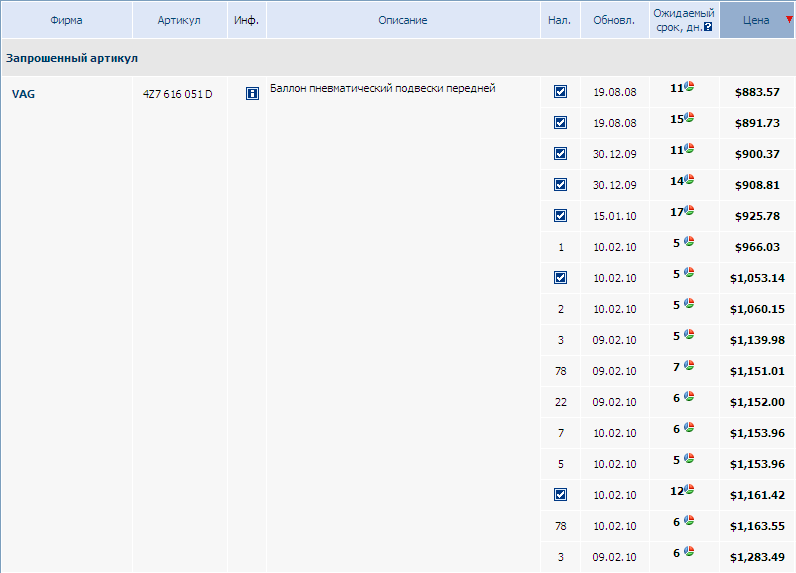Image resolution: width=796 pixels, height=573 pixels.
Task: Select price $1,151.01
Action: click(x=757, y=370)
